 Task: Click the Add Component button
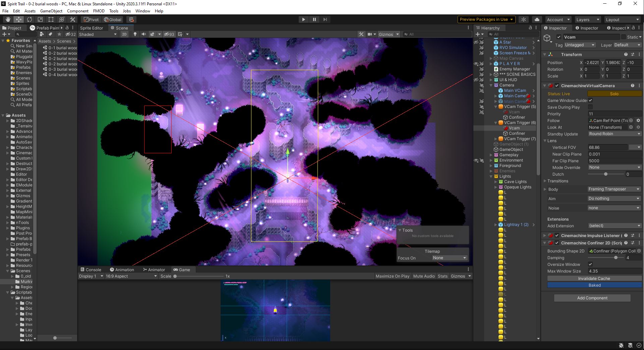tap(592, 298)
